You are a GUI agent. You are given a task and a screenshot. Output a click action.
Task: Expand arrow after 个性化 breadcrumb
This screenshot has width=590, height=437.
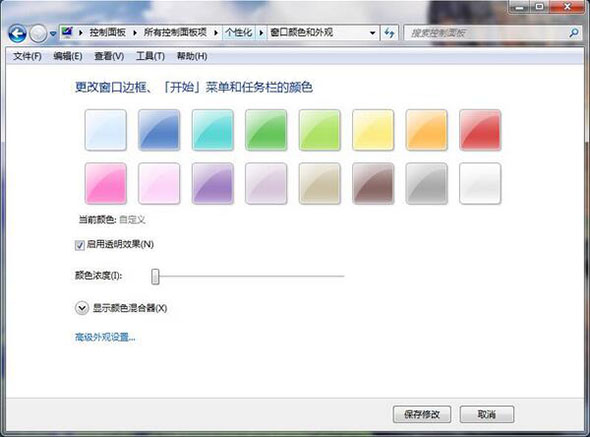click(261, 33)
